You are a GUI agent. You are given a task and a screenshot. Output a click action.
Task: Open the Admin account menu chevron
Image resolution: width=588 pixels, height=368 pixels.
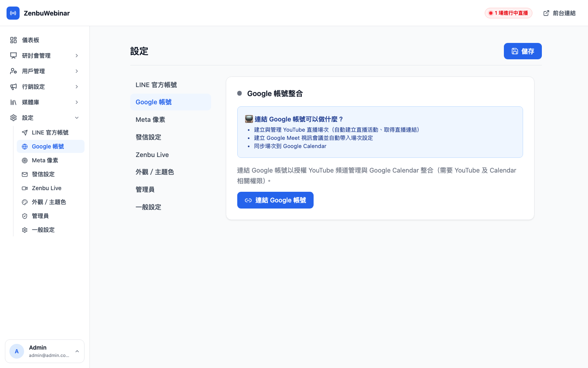coord(77,351)
